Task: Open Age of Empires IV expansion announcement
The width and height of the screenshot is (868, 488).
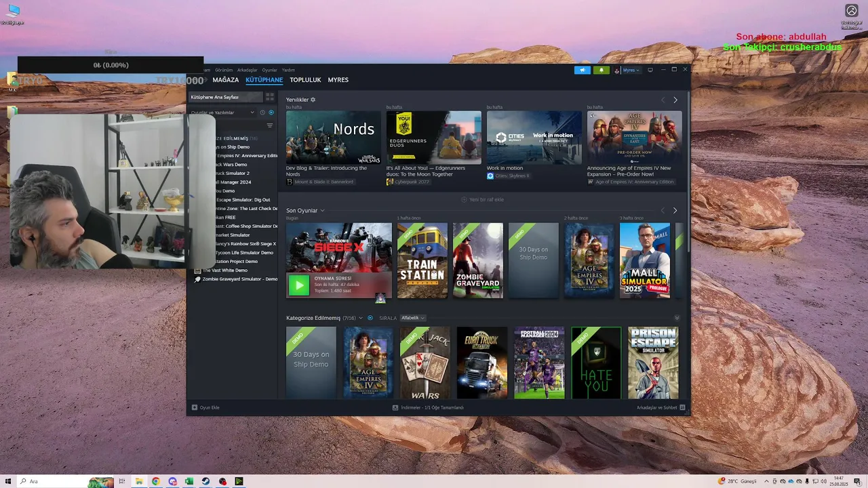Action: pos(635,138)
